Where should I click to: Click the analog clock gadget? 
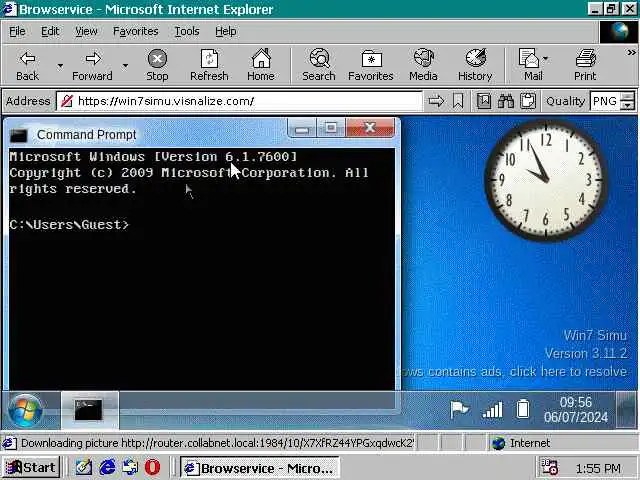(x=545, y=181)
